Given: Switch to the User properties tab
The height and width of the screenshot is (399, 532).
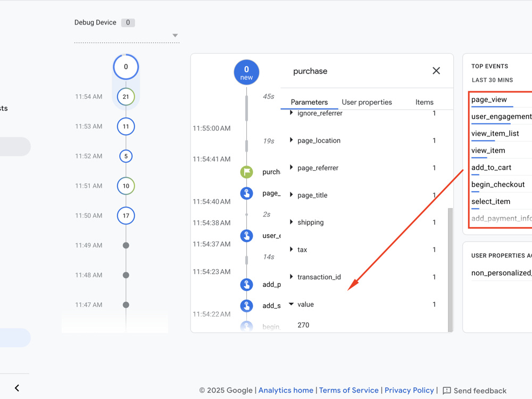Looking at the screenshot, I should (367, 102).
